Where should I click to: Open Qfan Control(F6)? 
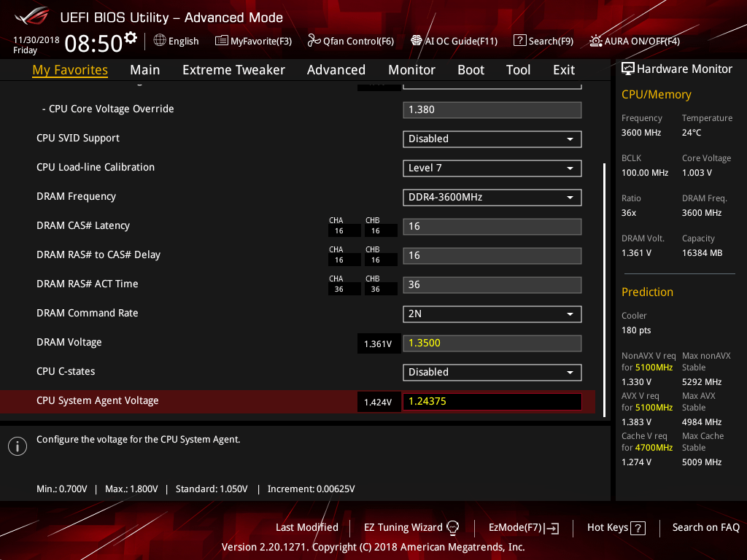pyautogui.click(x=351, y=41)
